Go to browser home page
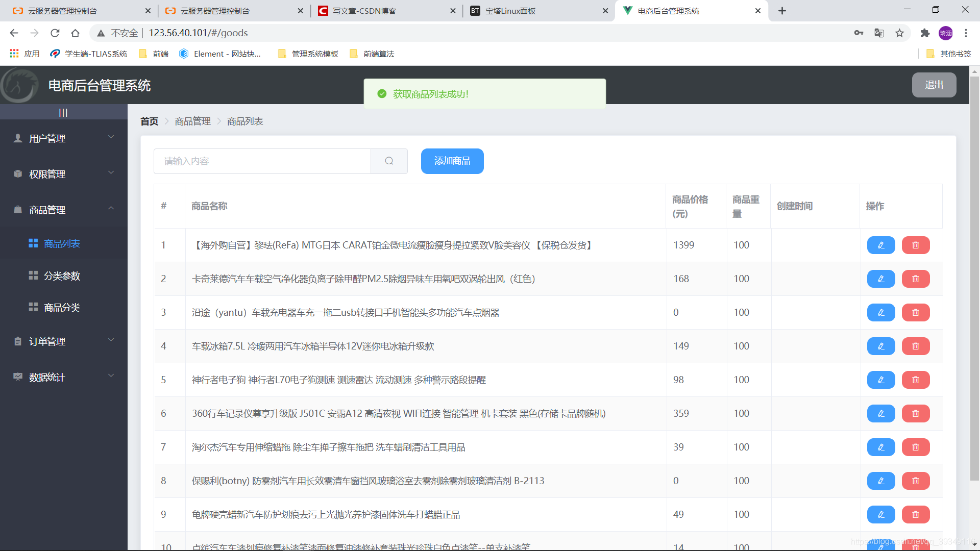Viewport: 980px width, 551px height. (75, 33)
